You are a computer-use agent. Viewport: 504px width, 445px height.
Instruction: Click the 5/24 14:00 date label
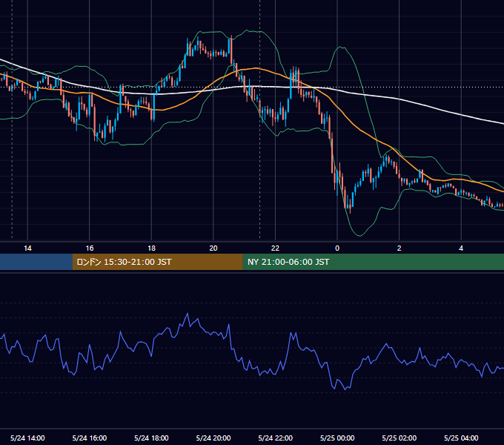(27, 438)
